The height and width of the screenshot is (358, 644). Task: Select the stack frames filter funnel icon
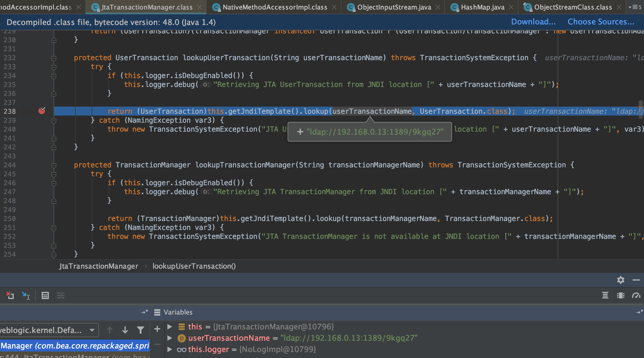pos(140,330)
